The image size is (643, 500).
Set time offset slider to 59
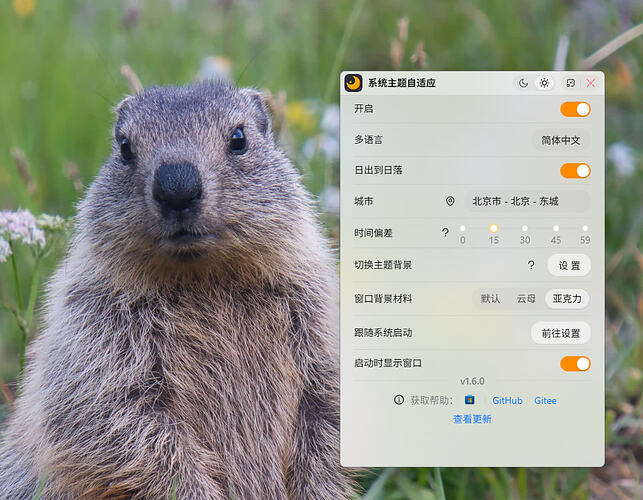[585, 228]
